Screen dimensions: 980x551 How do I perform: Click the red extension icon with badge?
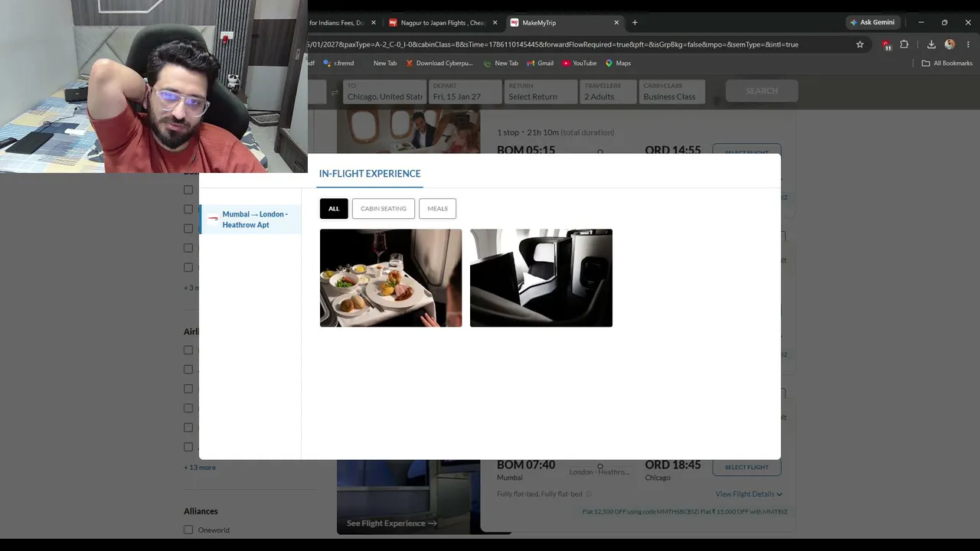click(x=886, y=44)
